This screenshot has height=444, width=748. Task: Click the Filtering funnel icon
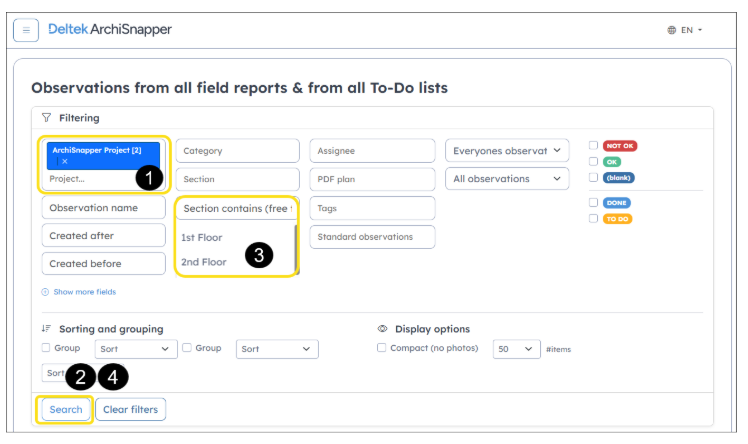[46, 118]
